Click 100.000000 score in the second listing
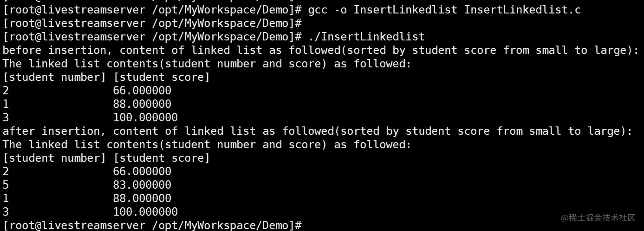The height and width of the screenshot is (231, 644). tap(145, 212)
